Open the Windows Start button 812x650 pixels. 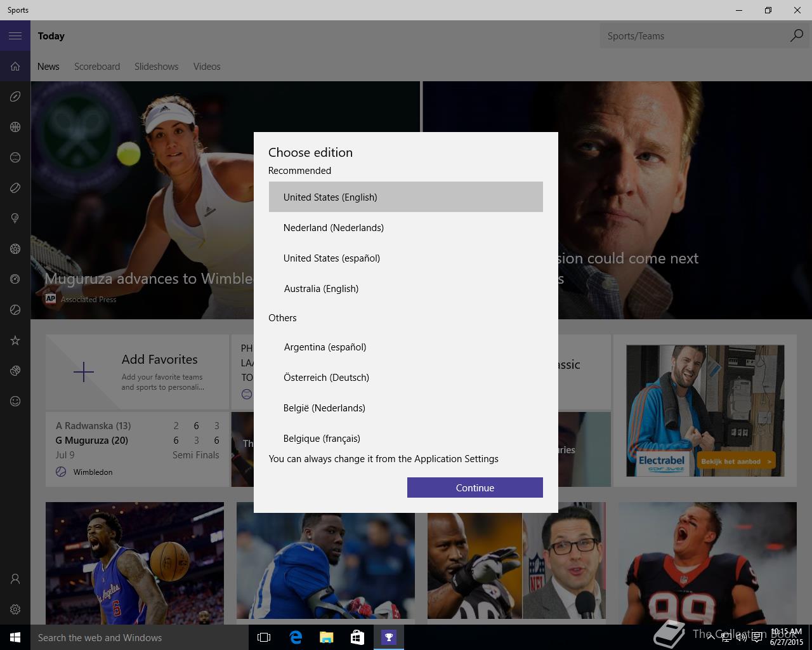point(15,637)
